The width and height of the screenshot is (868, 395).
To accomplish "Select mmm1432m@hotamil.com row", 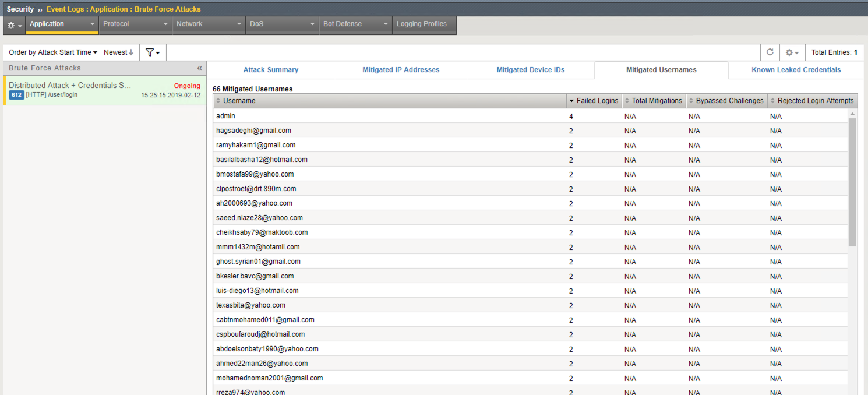I will (x=530, y=247).
